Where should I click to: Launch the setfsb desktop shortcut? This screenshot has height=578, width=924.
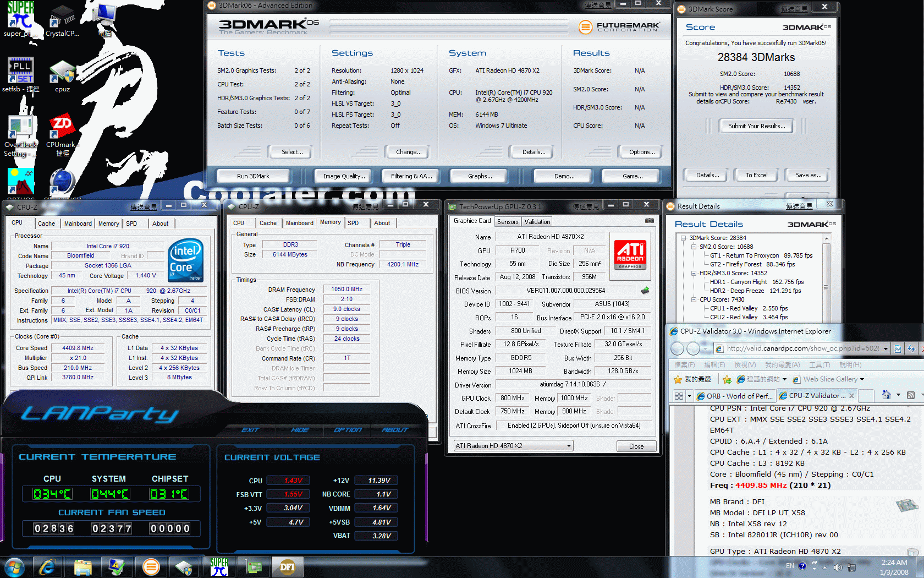20,74
